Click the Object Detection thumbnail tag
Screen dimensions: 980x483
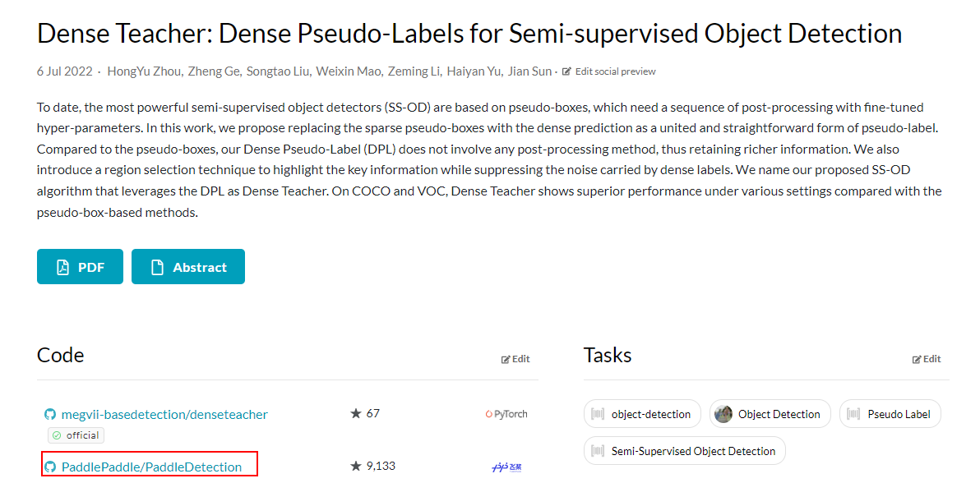click(x=770, y=414)
